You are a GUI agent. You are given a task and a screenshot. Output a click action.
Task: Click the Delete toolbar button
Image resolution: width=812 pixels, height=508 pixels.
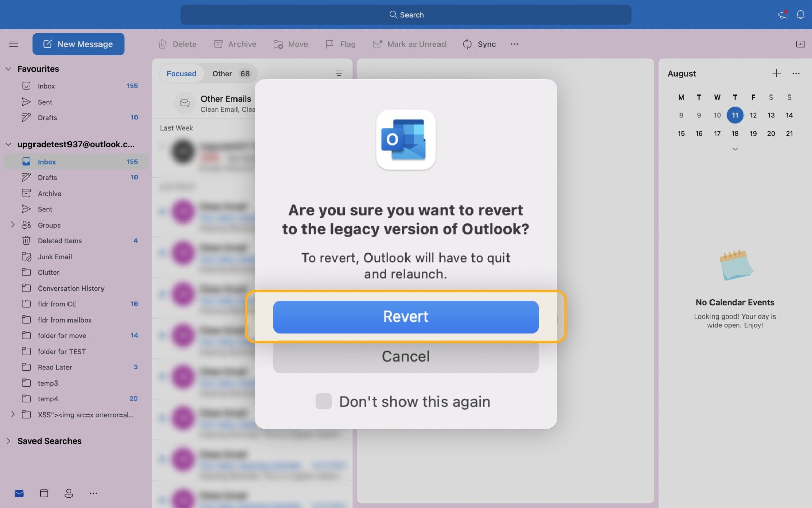pos(178,44)
